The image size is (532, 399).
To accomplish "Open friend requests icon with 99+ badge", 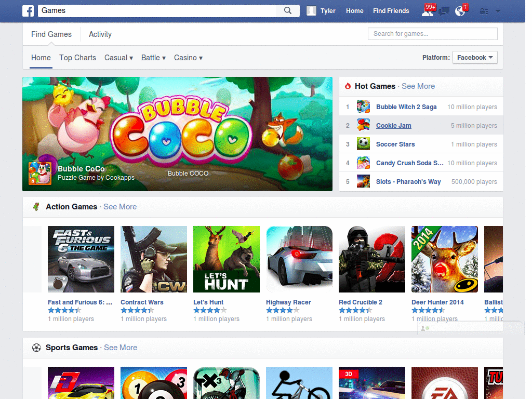I will coord(428,10).
